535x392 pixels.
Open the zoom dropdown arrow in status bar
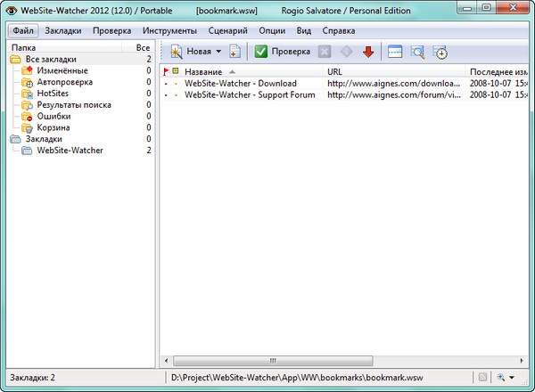click(x=512, y=378)
